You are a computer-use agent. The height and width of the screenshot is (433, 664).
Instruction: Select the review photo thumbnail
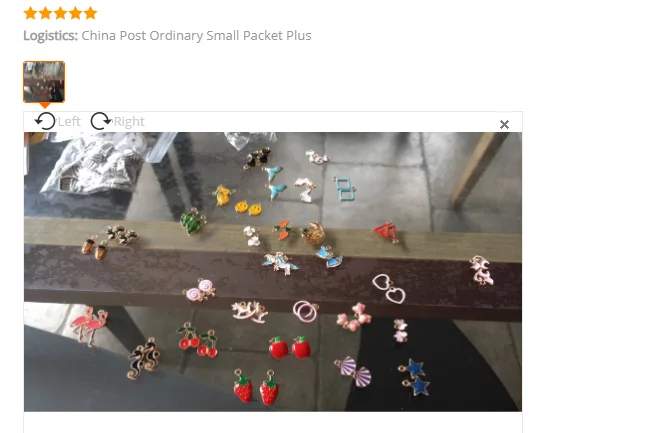44,82
